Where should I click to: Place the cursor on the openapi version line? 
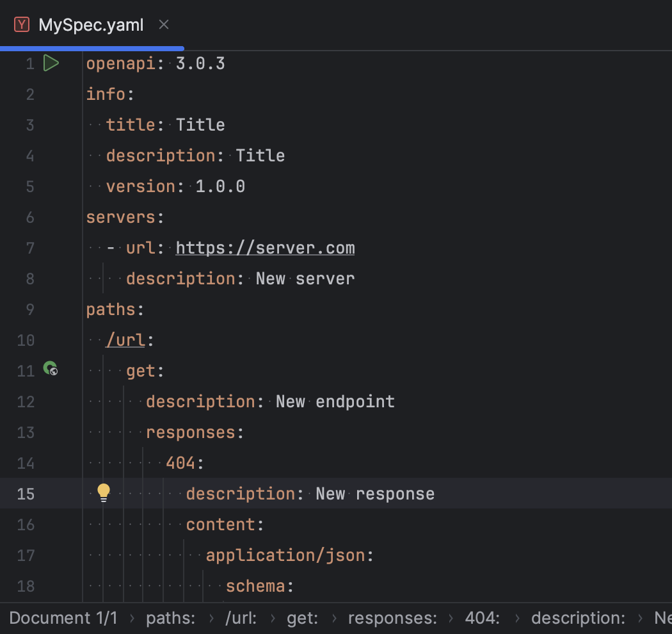[x=156, y=63]
